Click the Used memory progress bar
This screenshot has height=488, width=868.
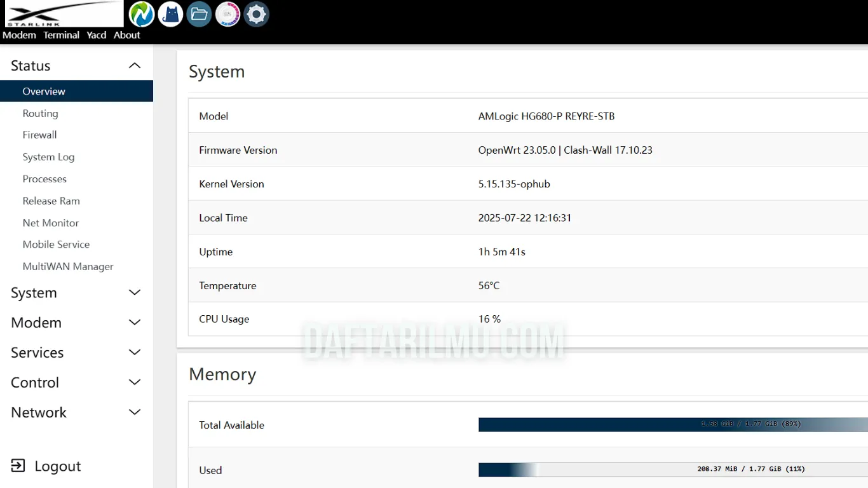pos(673,470)
